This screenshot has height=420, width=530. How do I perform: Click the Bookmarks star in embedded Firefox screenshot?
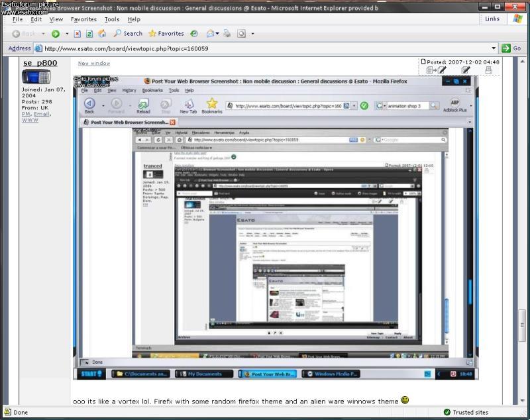point(212,106)
